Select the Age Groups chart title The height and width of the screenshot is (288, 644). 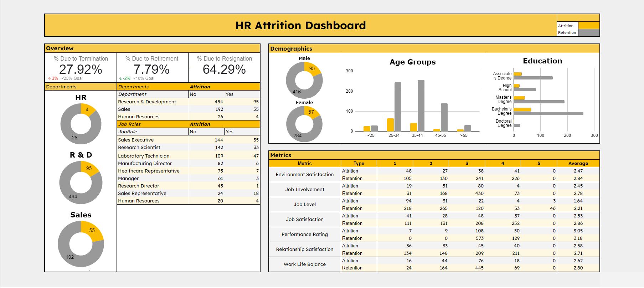(413, 62)
